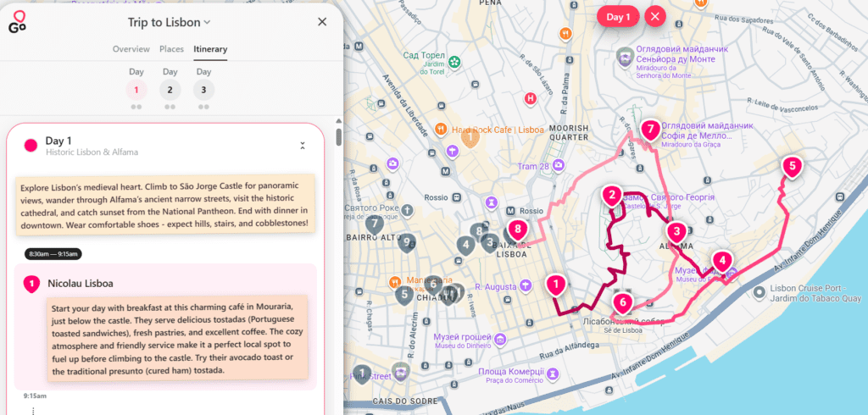The image size is (868, 415).
Task: Switch to the Places tab
Action: pyautogui.click(x=172, y=49)
